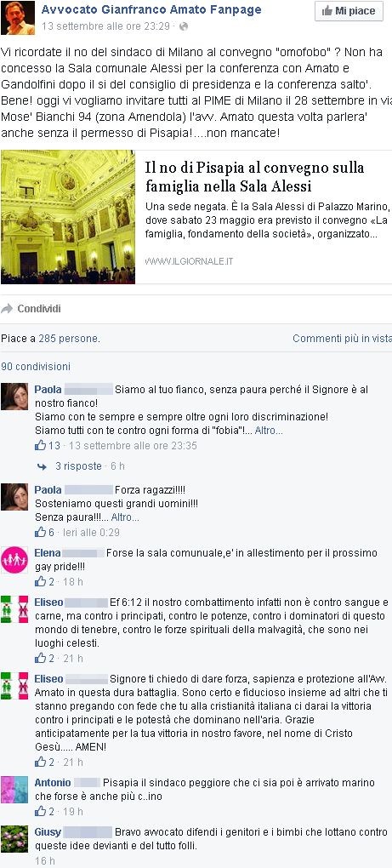Open Giusy's flower avatar

click(x=14, y=839)
